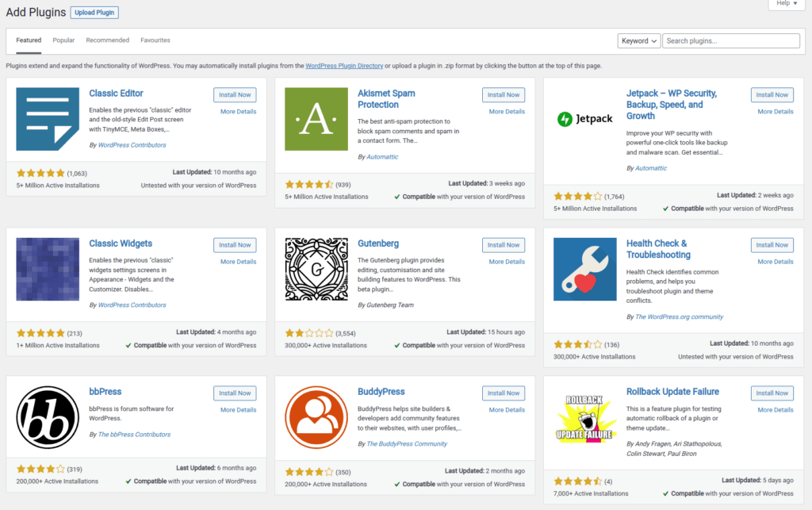Click the Rollback Update Failure star rating
Image resolution: width=812 pixels, height=510 pixels.
pyautogui.click(x=578, y=481)
